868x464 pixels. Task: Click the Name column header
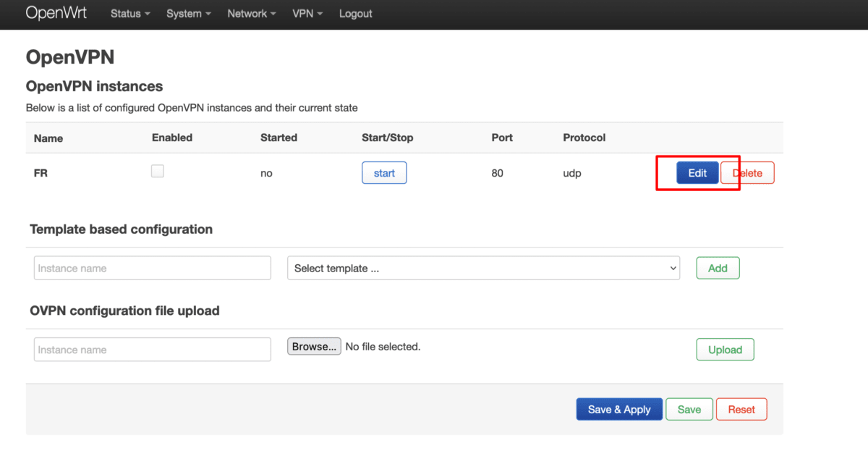pos(48,138)
